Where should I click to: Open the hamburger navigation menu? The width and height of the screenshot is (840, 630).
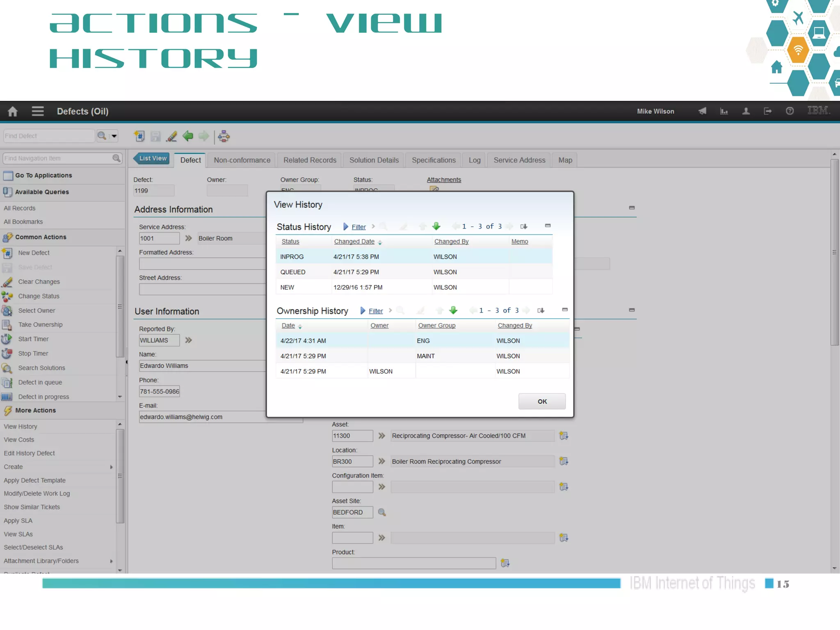pyautogui.click(x=38, y=111)
